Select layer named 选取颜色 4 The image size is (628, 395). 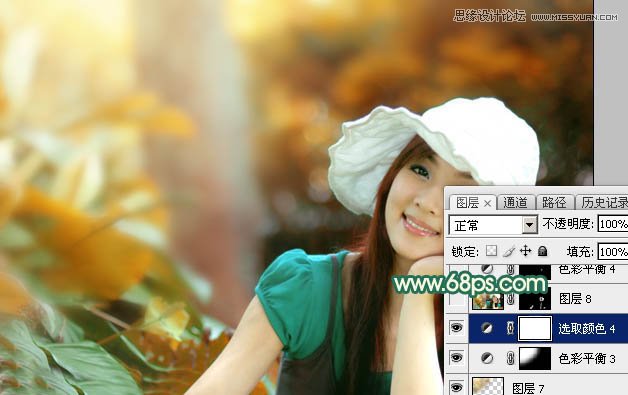pos(587,329)
